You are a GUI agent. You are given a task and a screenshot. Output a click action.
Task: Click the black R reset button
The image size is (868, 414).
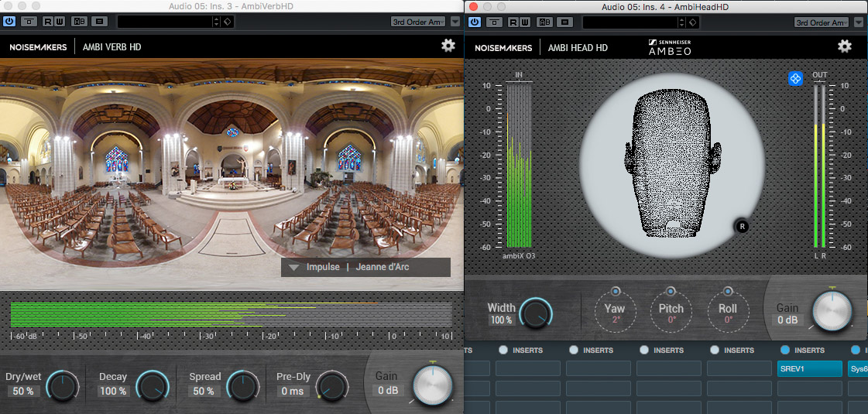pyautogui.click(x=743, y=226)
